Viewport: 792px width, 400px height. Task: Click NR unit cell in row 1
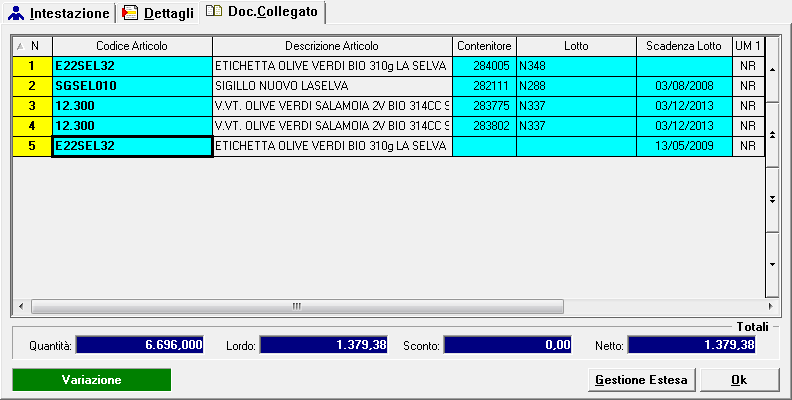[748, 66]
